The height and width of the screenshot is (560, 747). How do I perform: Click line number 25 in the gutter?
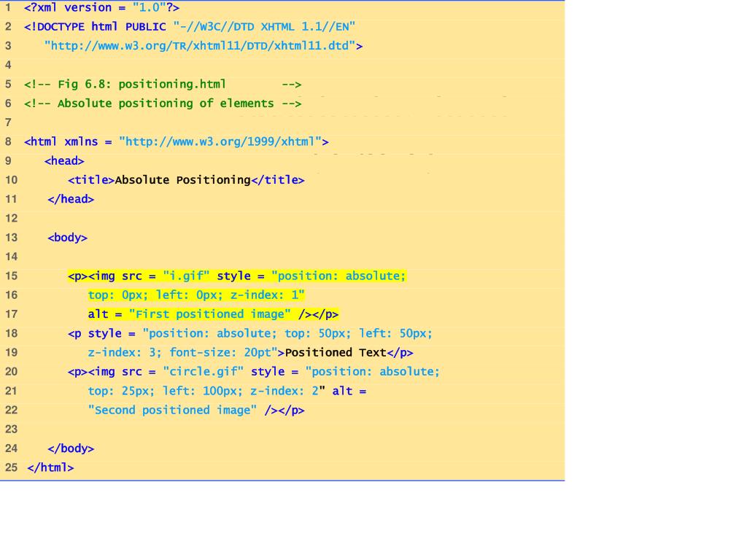point(12,467)
